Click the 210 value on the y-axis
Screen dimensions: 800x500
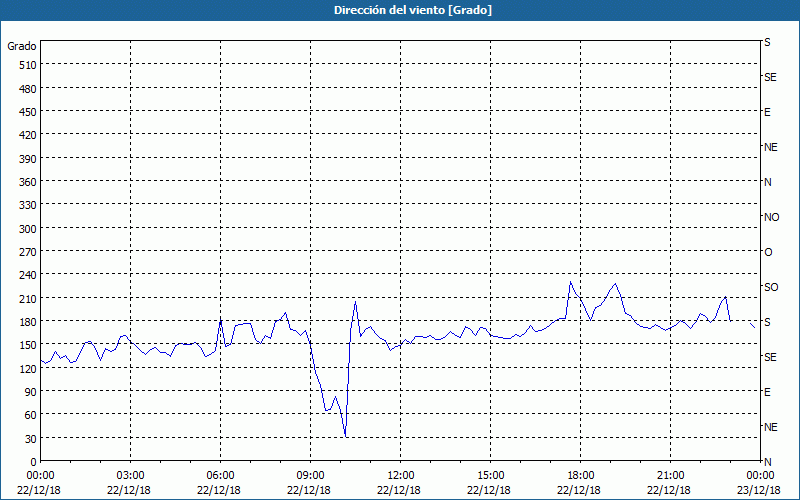coord(28,298)
